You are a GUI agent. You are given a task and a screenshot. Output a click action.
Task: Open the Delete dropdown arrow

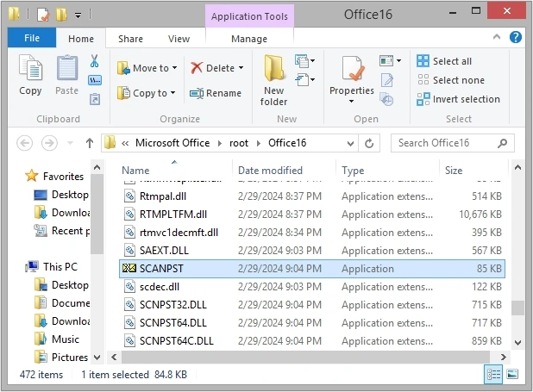(241, 68)
